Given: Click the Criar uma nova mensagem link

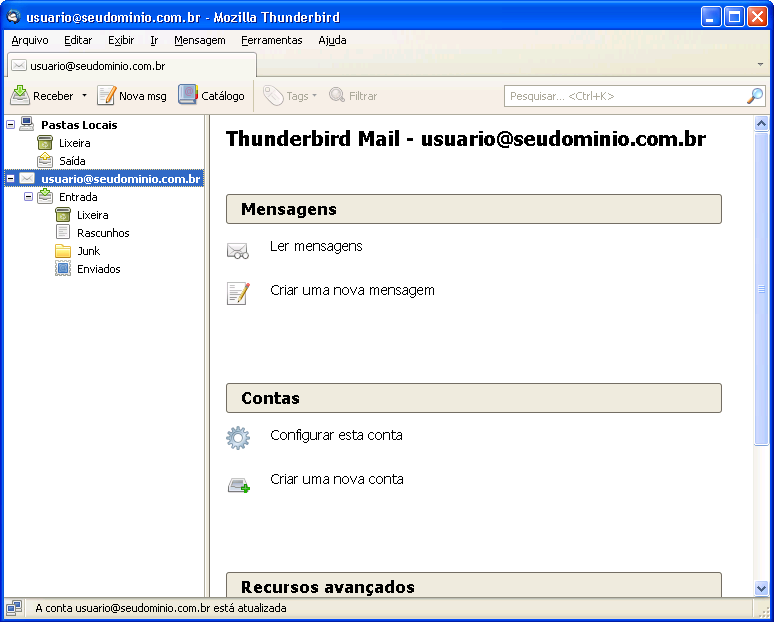Looking at the screenshot, I should pyautogui.click(x=352, y=290).
